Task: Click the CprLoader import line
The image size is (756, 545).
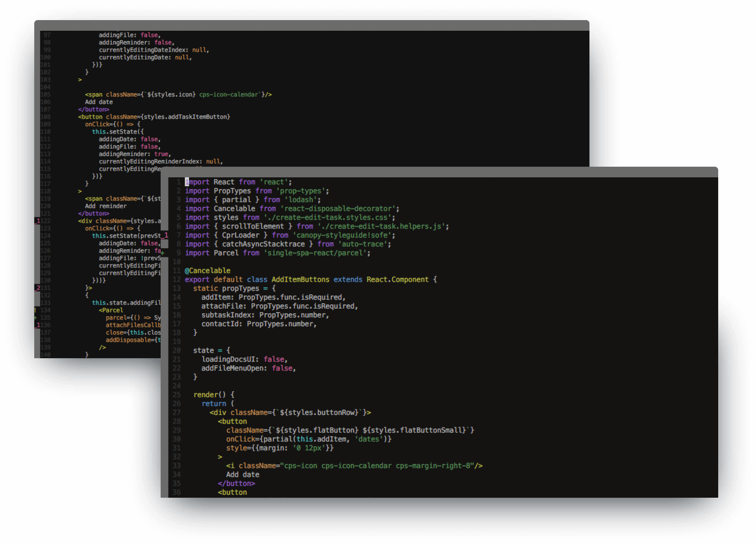Action: pos(290,235)
